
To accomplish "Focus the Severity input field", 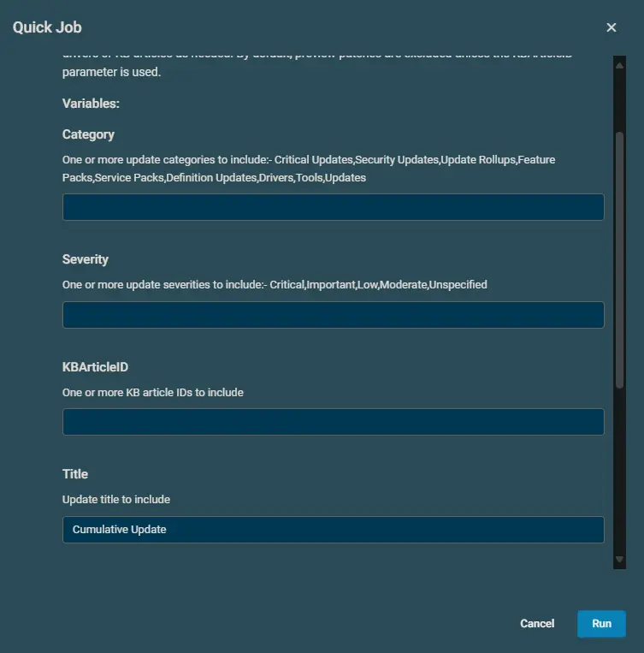I will coord(333,315).
